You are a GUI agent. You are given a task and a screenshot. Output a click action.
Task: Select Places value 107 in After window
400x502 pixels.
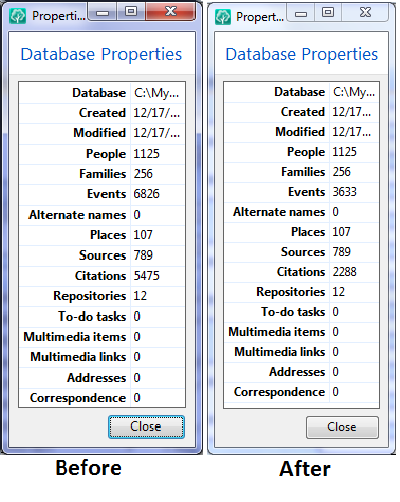(342, 232)
